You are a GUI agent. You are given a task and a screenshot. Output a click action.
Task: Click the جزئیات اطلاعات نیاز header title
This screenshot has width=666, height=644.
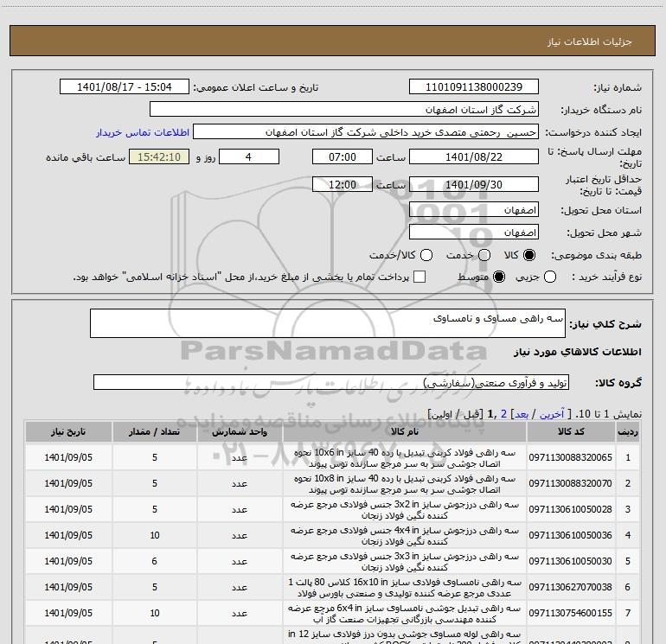point(590,41)
